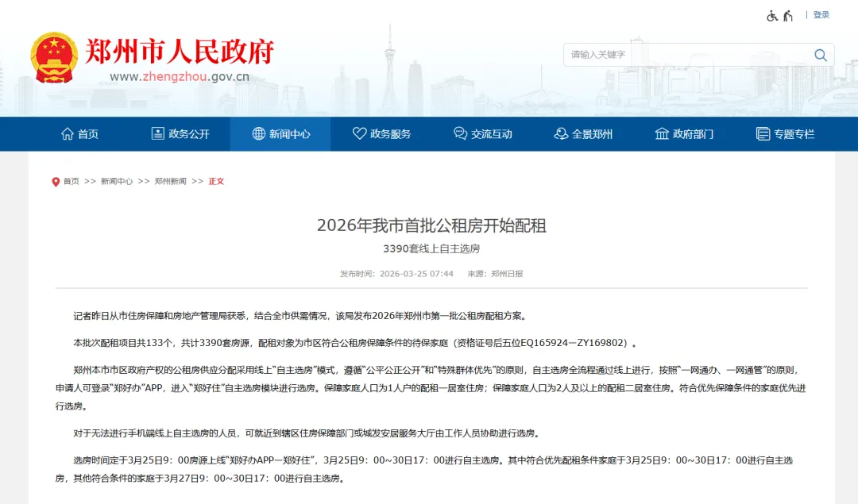Image resolution: width=858 pixels, height=504 pixels.
Task: Click the heart icon beside 政务服务
Action: click(360, 133)
